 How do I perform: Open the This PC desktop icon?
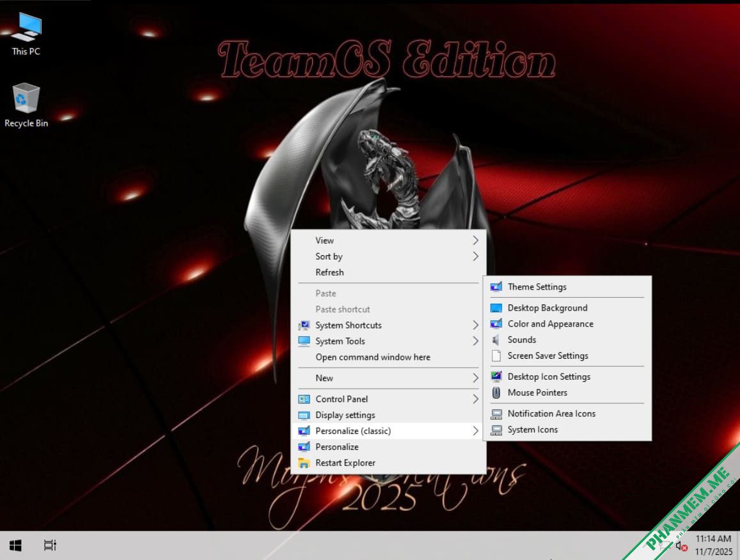[26, 34]
